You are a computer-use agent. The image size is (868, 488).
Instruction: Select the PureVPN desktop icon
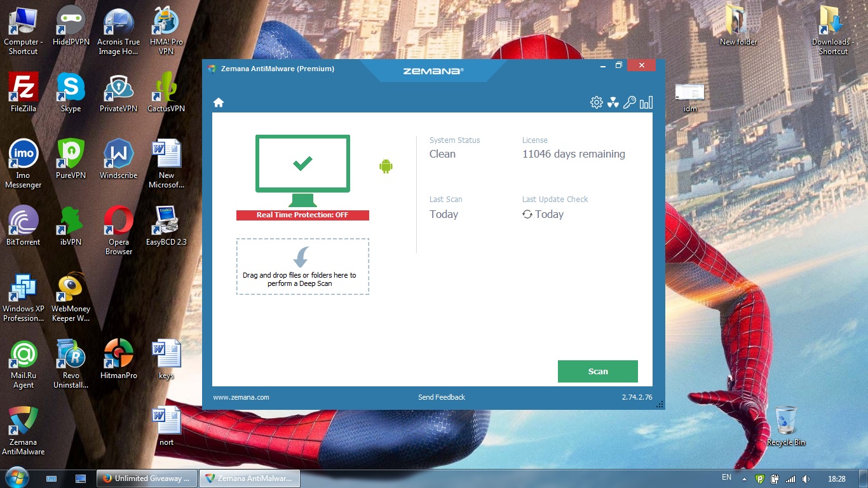[x=71, y=159]
